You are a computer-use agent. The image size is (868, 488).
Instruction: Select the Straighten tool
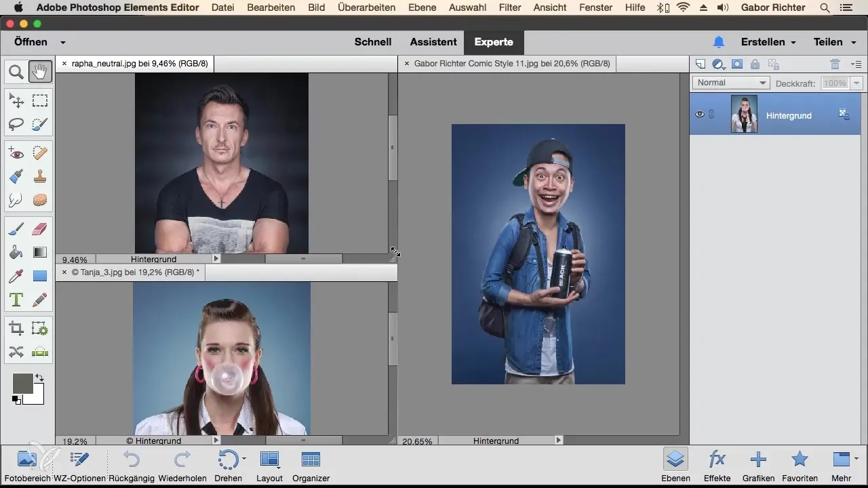[40, 352]
